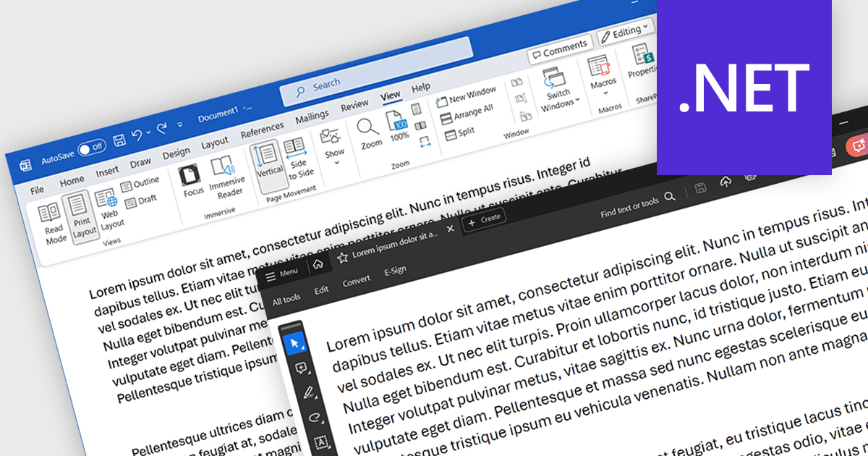Star the Lorem ipsum document as a favorite

pos(343,256)
